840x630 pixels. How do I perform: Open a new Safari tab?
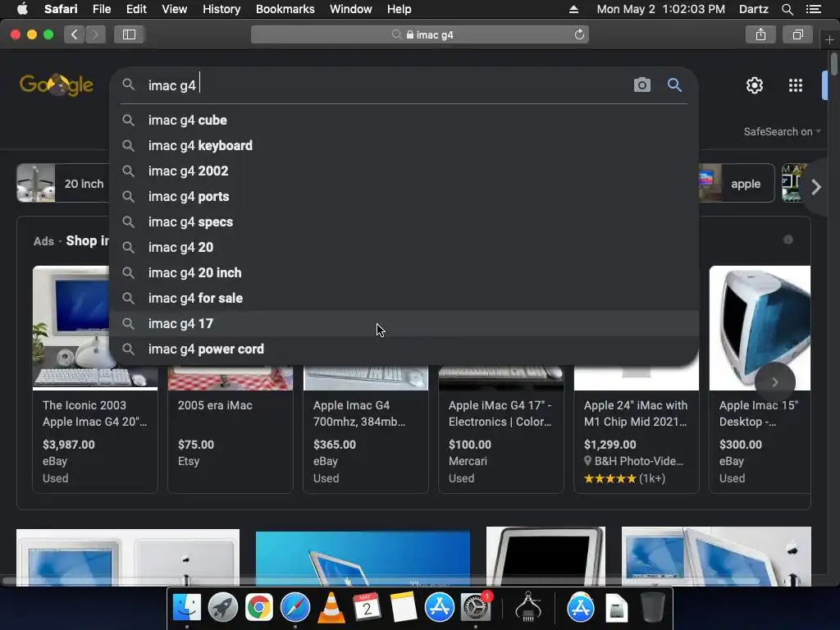tap(829, 39)
